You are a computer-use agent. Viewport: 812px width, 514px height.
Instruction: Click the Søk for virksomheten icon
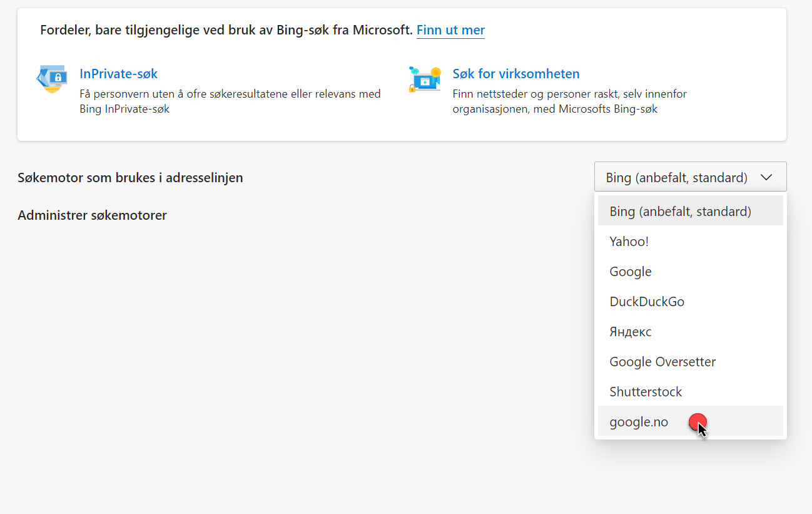point(425,80)
